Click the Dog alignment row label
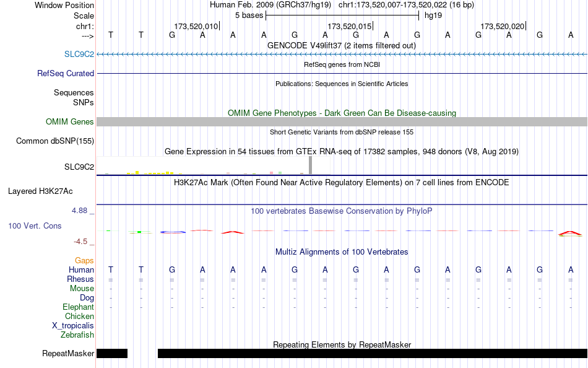Screen dimensions: 588x368 click(x=87, y=298)
